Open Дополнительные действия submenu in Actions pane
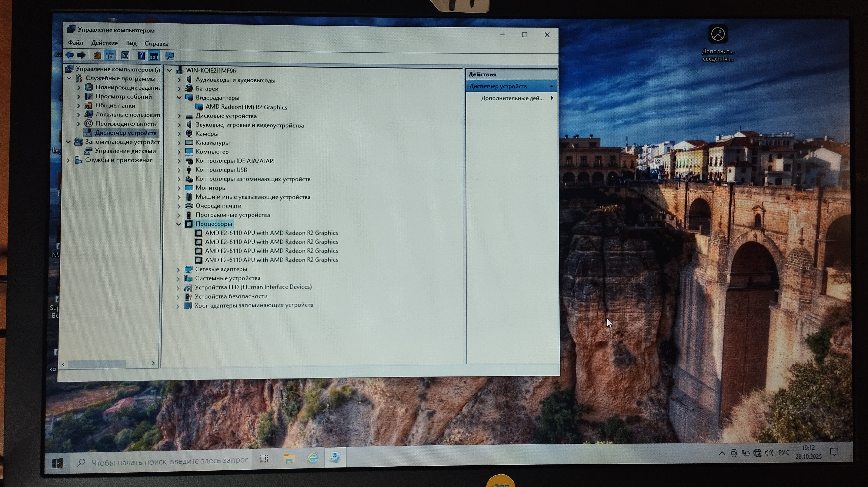The height and width of the screenshot is (487, 868). 512,98
